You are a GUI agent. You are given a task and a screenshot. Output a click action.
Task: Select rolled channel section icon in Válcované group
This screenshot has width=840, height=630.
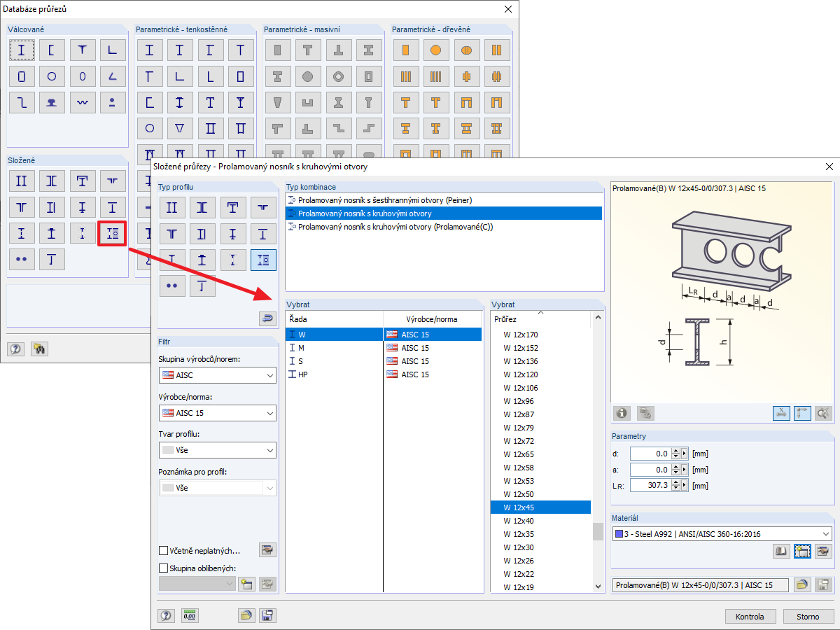[52, 50]
